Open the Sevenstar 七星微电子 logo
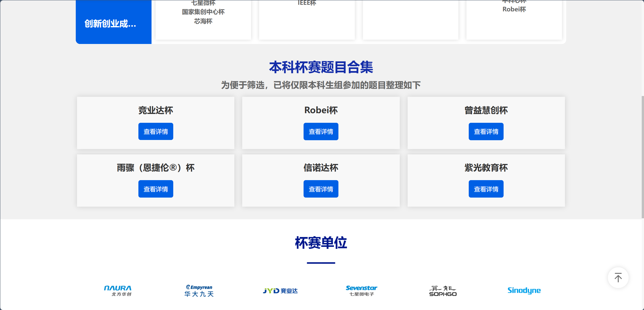Image resolution: width=644 pixels, height=310 pixels. click(x=361, y=291)
